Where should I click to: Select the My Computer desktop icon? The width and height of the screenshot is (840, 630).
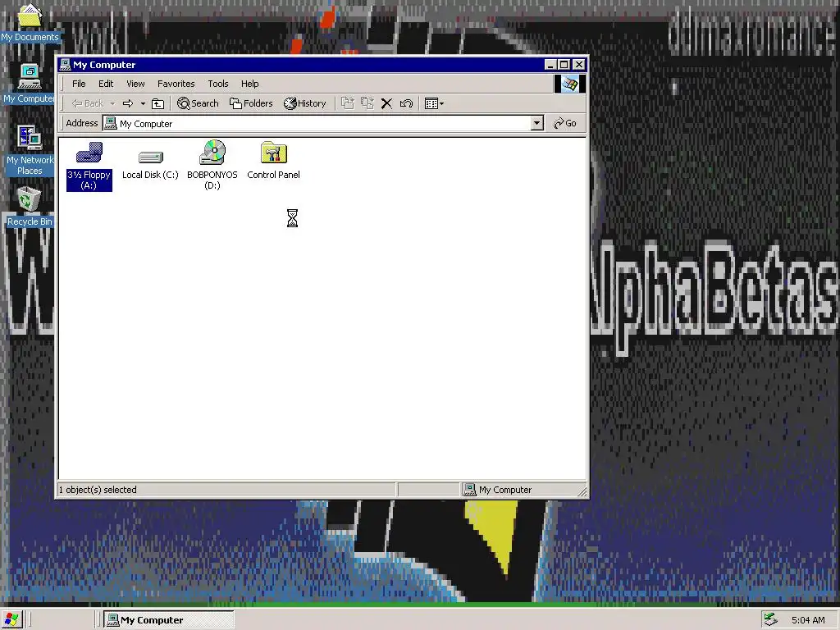click(29, 84)
